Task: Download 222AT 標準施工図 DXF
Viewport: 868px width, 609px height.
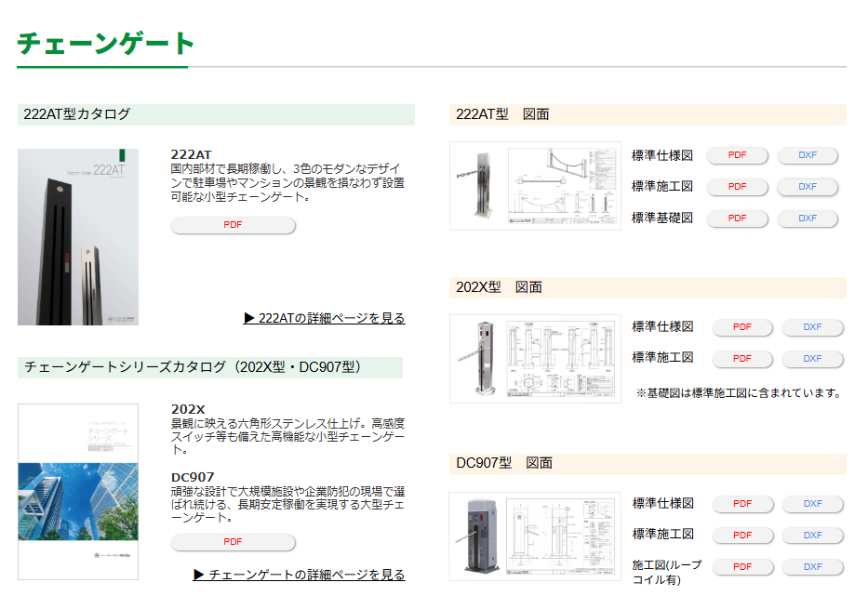Action: click(x=808, y=187)
